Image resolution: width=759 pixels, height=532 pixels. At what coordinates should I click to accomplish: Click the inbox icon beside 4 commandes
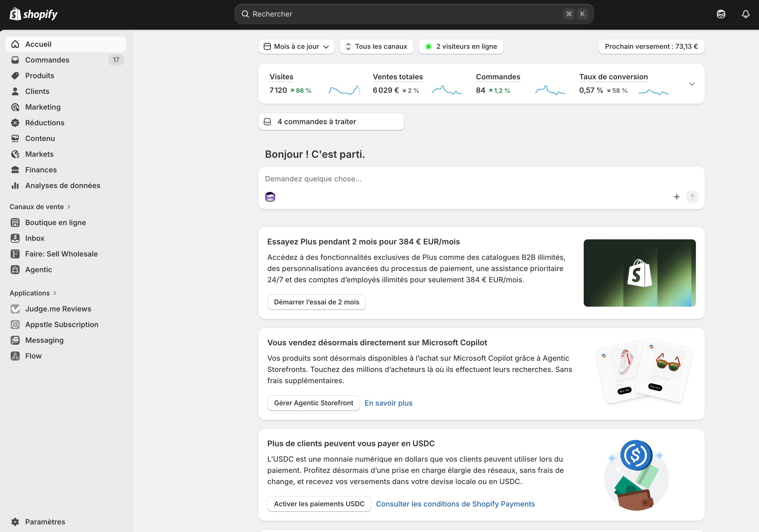(x=267, y=122)
